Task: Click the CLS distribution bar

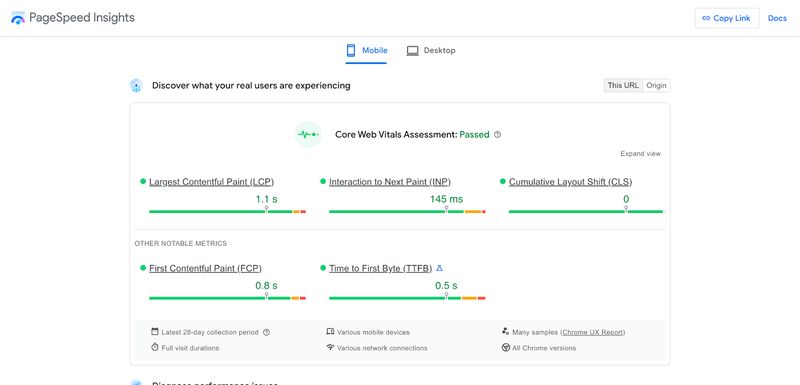Action: (x=586, y=211)
